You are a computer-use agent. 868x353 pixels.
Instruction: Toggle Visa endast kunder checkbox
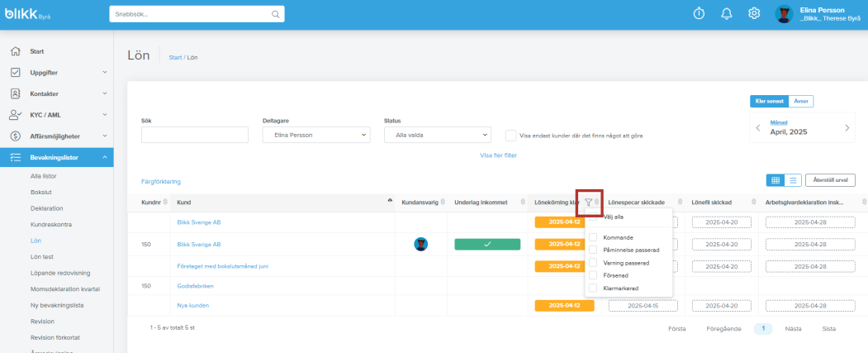[x=511, y=136]
